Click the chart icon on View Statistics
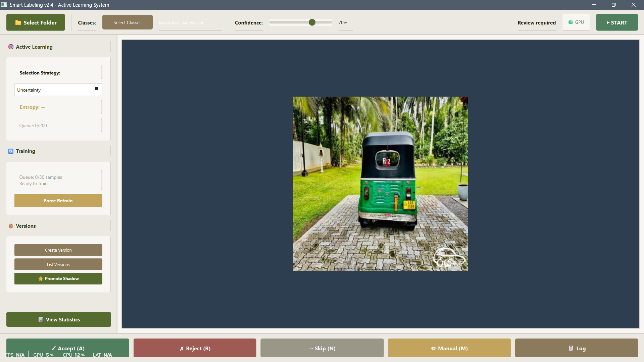 click(x=41, y=320)
